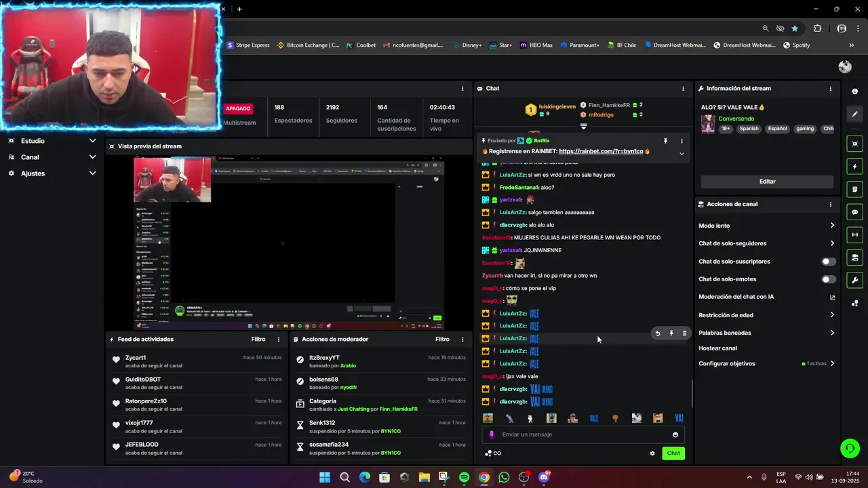Viewport: 868px width, 488px height.
Task: Toggle Chat de solo-suscriptores switch
Action: (829, 262)
